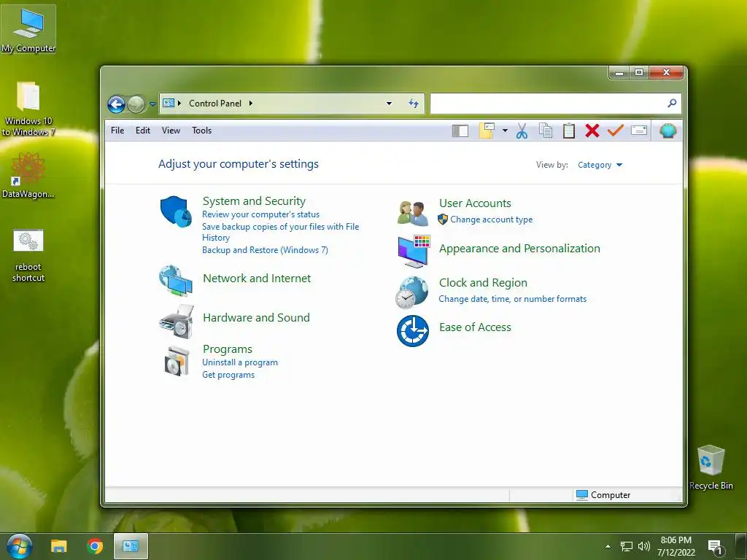Viewport: 747px width, 560px height.
Task: Click the Copy toolbar icon
Action: 546,131
